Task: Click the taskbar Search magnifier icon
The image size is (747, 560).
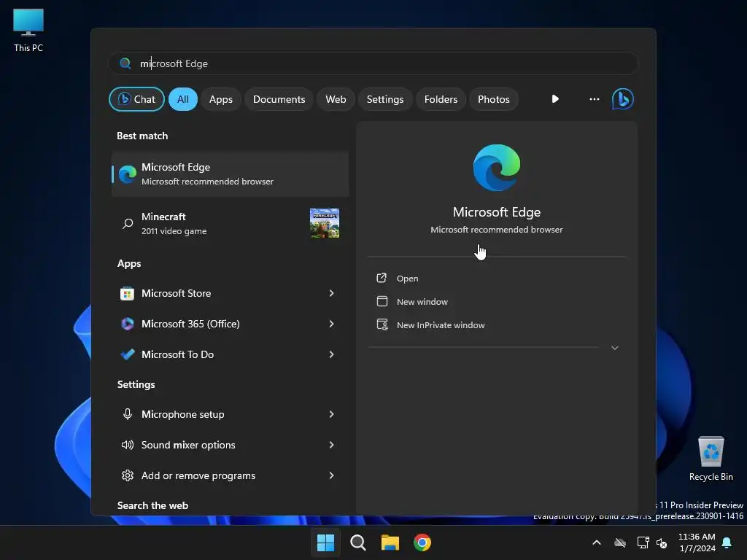Action: 357,542
